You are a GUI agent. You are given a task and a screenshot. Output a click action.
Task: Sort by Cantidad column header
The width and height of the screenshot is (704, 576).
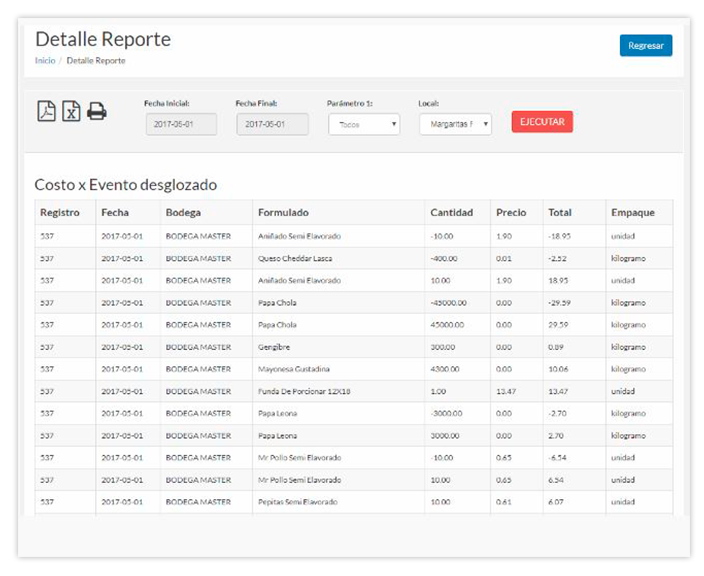point(452,213)
